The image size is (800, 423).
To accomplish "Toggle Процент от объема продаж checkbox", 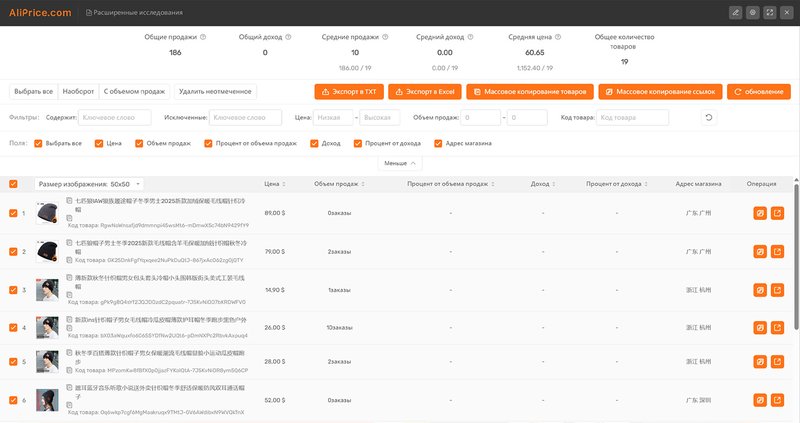I will 208,143.
